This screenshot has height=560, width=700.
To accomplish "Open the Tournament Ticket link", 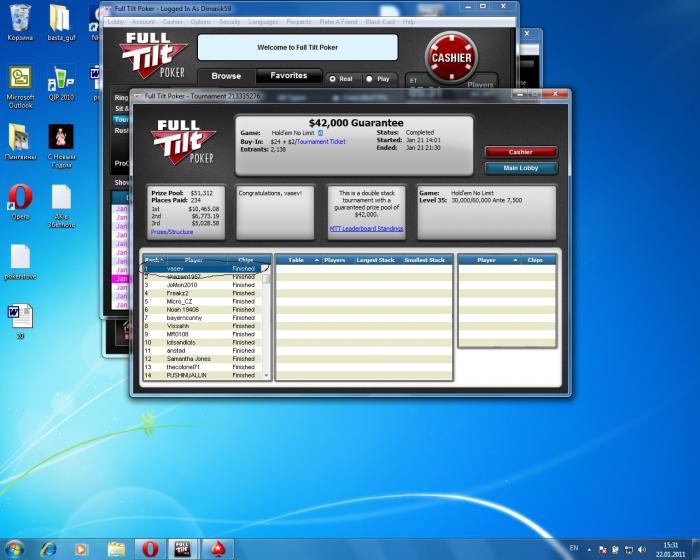I will 319,142.
